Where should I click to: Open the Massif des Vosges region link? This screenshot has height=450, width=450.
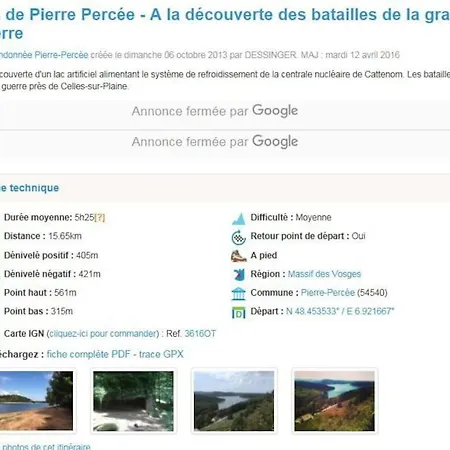coord(324,274)
